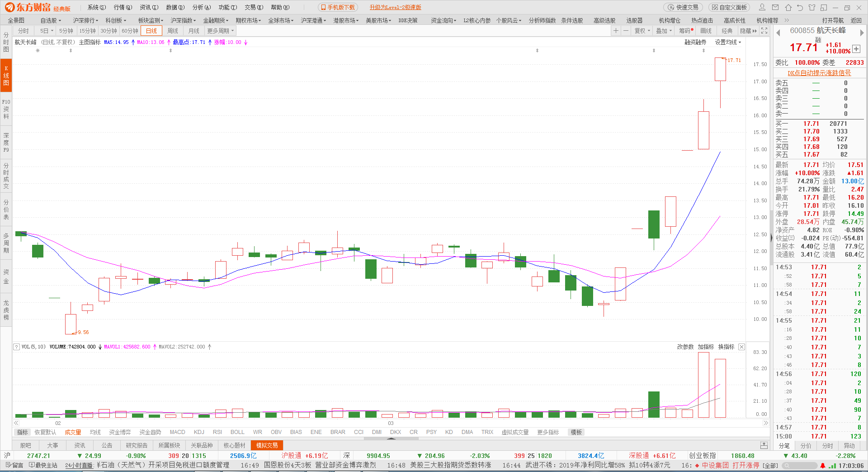The image size is (868, 472).
Task: Expand 更多周期 more periods dropdown
Action: (221, 31)
